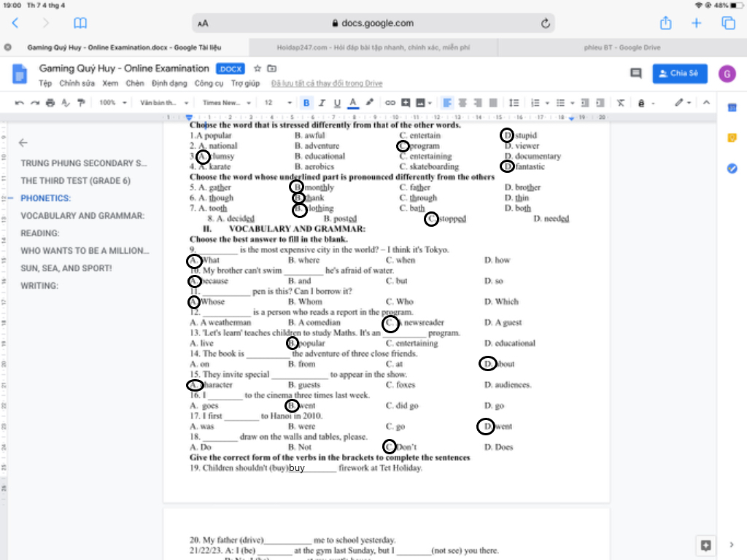Switch to Hoidap247.com browser tab
The width and height of the screenshot is (747, 560).
(x=373, y=47)
